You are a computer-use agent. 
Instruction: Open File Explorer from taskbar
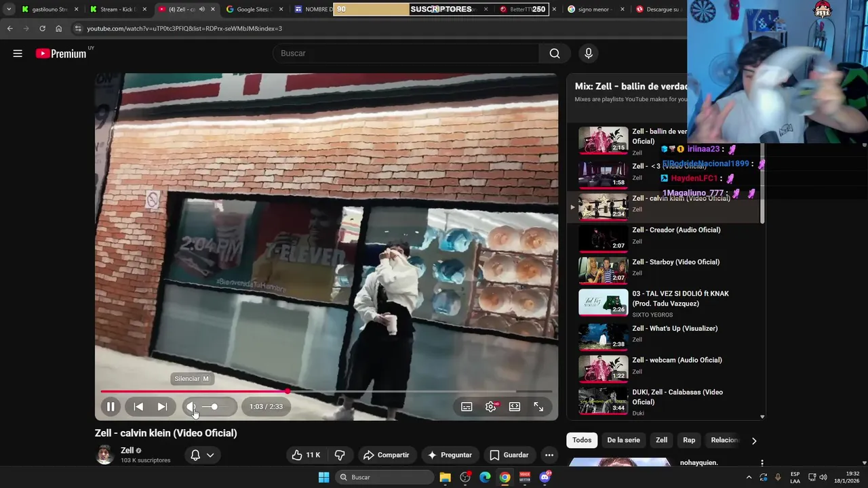445,477
